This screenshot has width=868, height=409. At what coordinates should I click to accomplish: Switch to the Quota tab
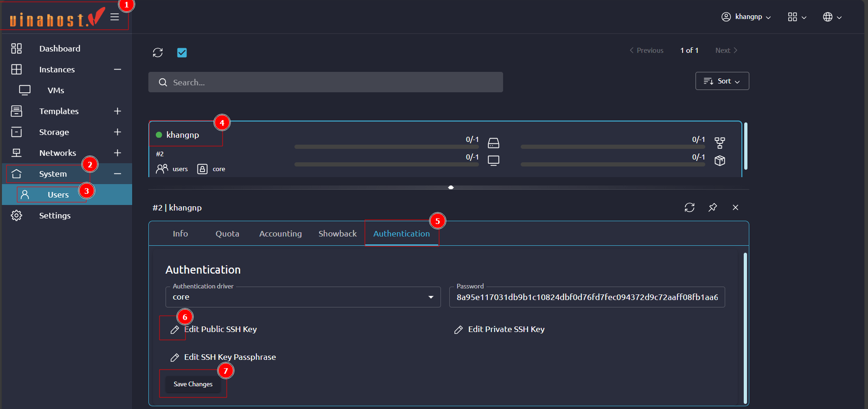[x=227, y=234]
